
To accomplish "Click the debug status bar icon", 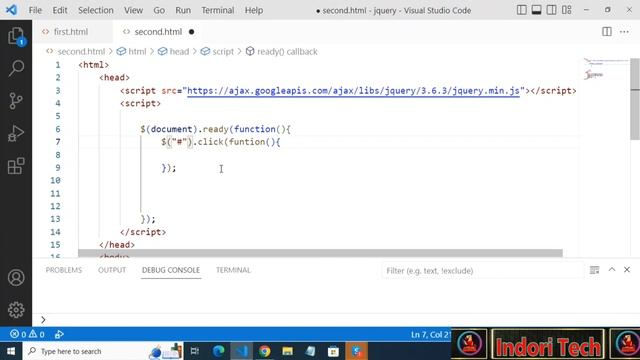I will point(59,334).
